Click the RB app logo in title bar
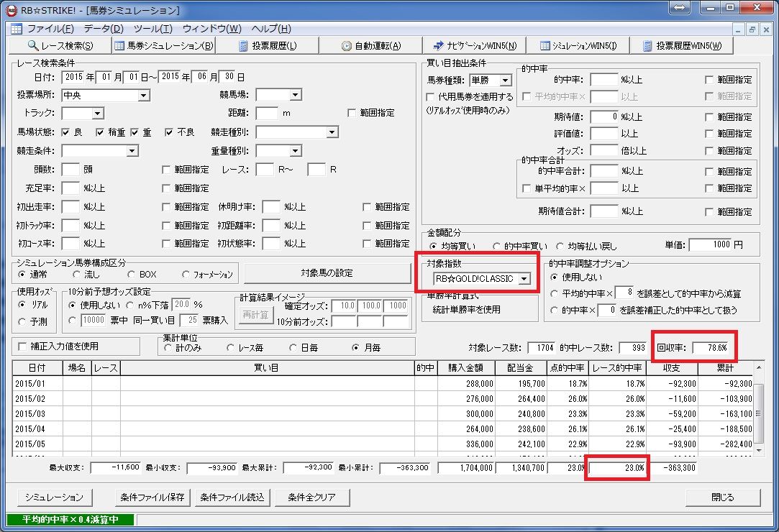Image resolution: width=779 pixels, height=532 pixels. pos(11,9)
